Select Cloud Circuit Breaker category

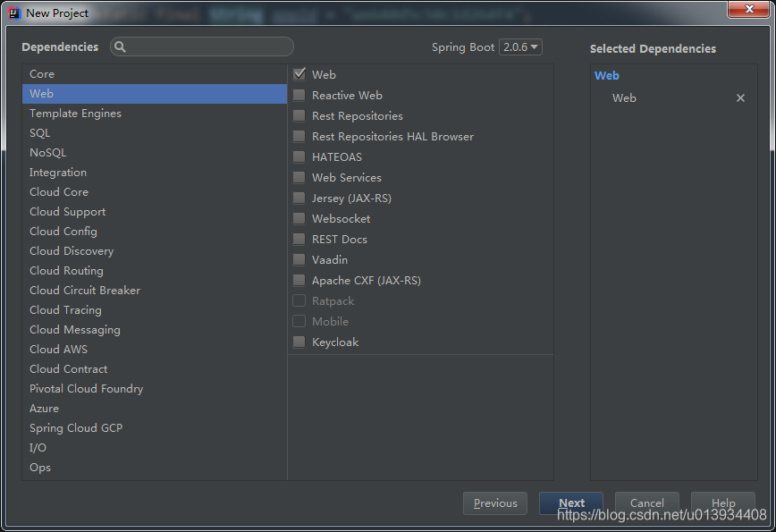(x=155, y=290)
